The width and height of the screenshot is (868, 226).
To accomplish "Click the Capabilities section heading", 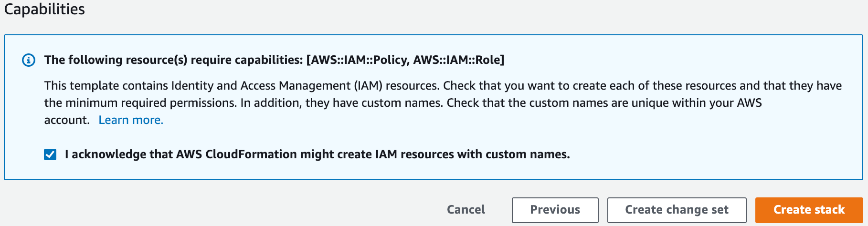I will (44, 9).
